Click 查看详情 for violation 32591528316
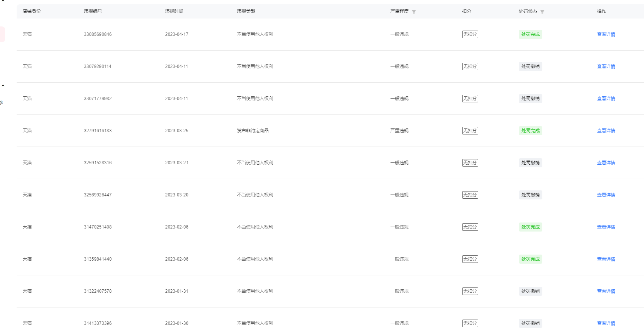 pos(606,163)
